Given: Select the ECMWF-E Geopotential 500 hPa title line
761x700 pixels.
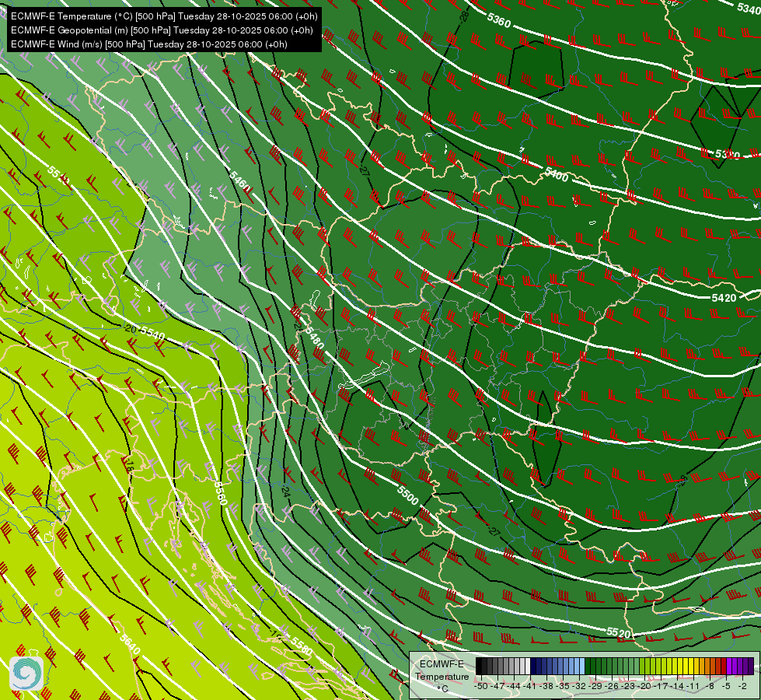Looking at the screenshot, I should tap(162, 30).
